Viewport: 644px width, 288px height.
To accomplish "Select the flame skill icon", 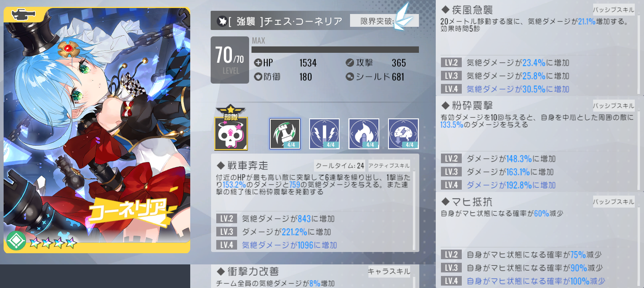I will click(x=364, y=134).
